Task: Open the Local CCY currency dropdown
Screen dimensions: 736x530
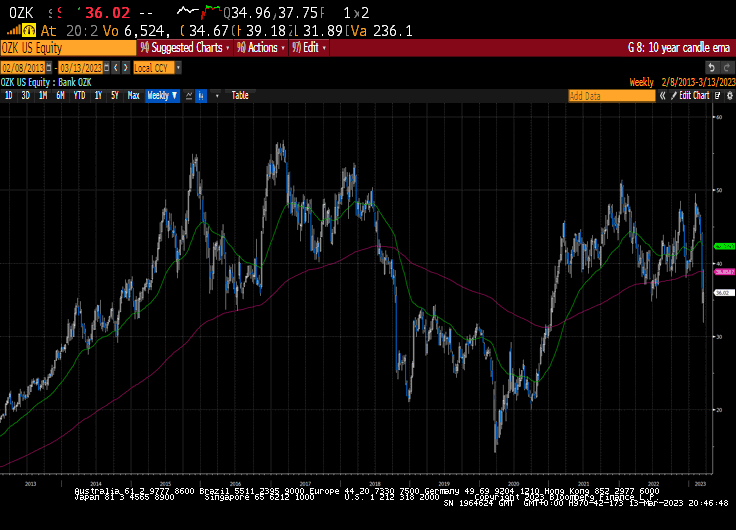Action: pos(178,68)
